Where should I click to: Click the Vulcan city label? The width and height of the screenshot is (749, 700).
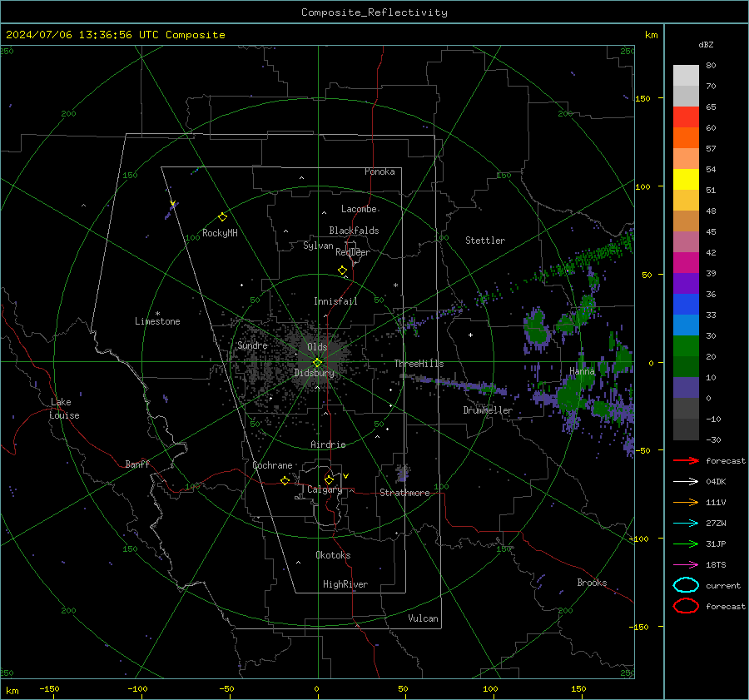click(423, 618)
